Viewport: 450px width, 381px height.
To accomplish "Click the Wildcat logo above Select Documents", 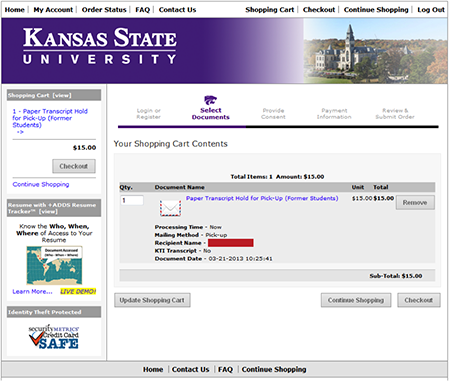I will [210, 100].
